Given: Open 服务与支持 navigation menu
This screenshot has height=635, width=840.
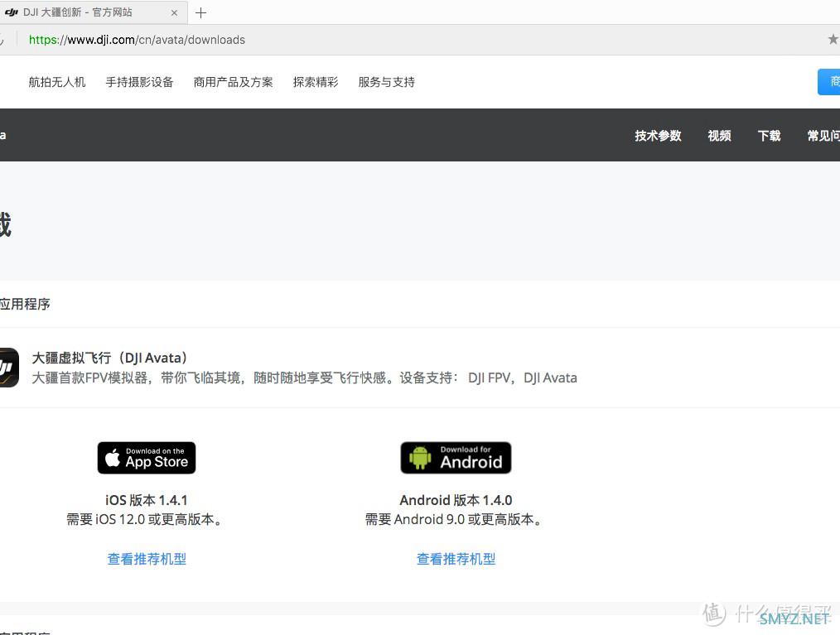Looking at the screenshot, I should point(386,82).
